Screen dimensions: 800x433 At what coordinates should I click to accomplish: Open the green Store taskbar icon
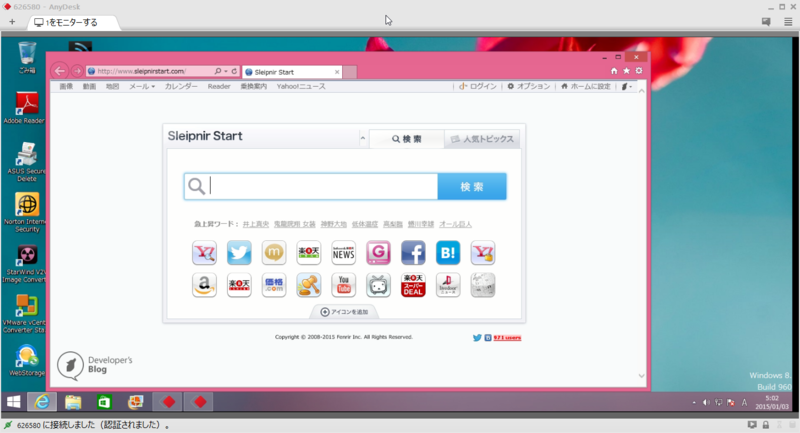point(104,402)
